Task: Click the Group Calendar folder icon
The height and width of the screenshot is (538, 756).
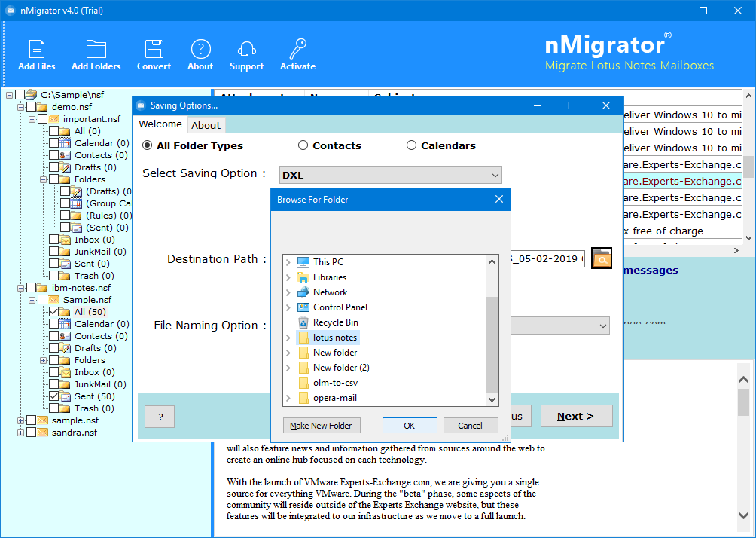Action: (x=76, y=203)
